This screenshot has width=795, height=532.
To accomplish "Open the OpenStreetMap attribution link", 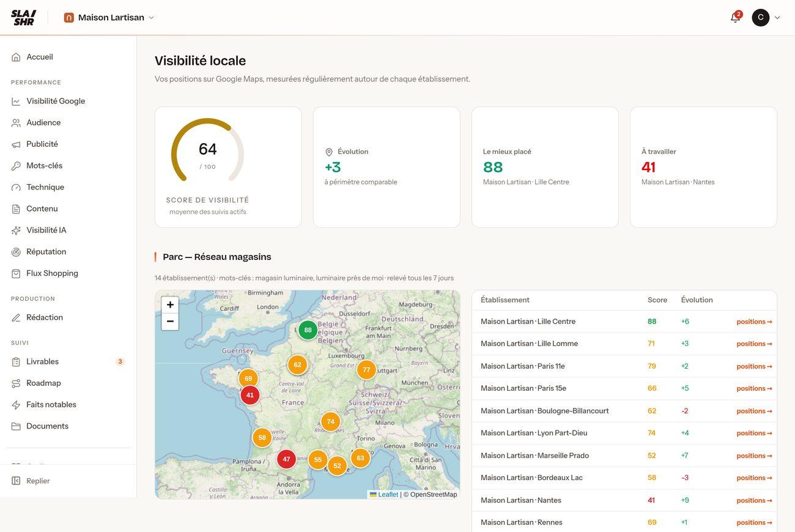I will click(434, 494).
